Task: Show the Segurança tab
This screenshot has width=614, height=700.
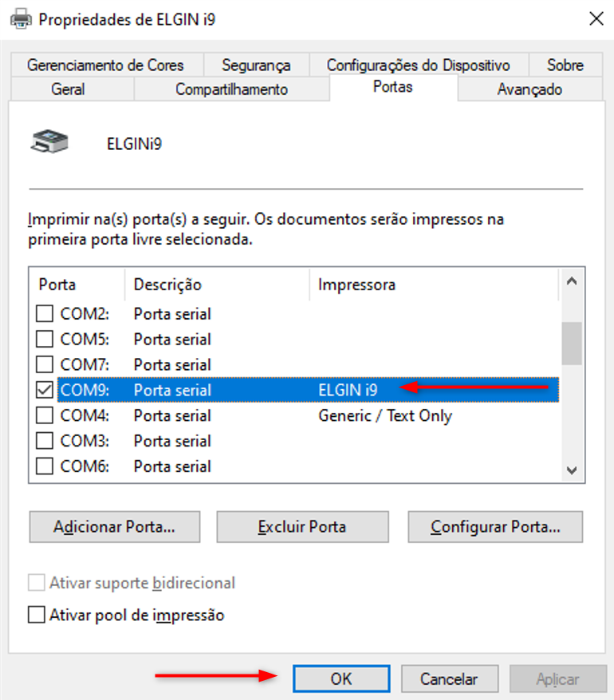Action: click(x=256, y=65)
